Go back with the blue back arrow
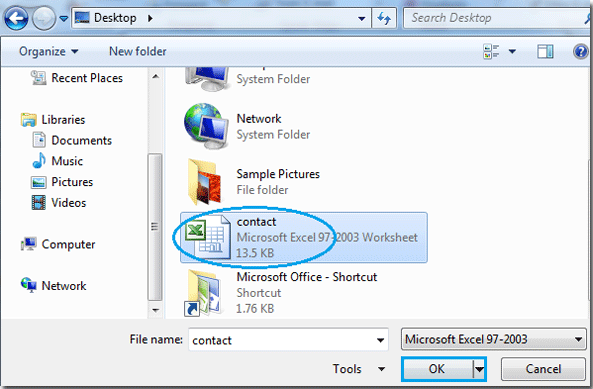 16,18
